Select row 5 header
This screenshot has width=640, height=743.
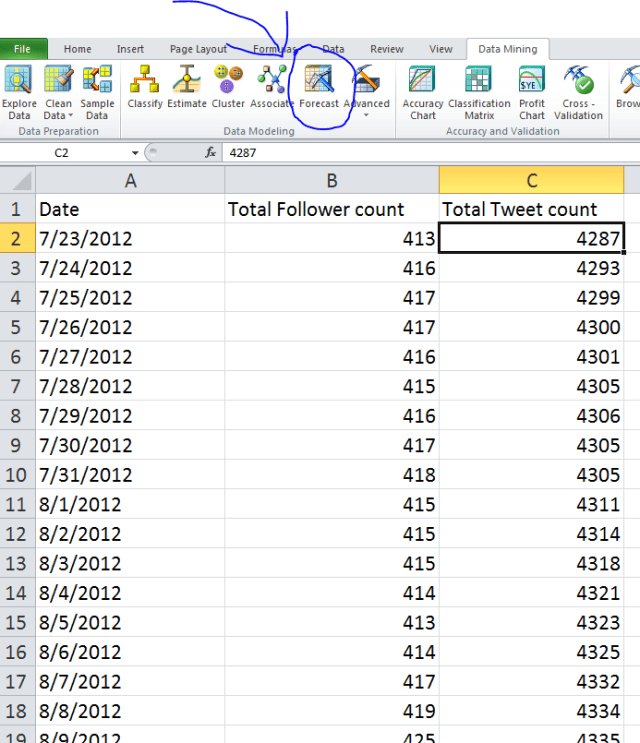tap(18, 327)
